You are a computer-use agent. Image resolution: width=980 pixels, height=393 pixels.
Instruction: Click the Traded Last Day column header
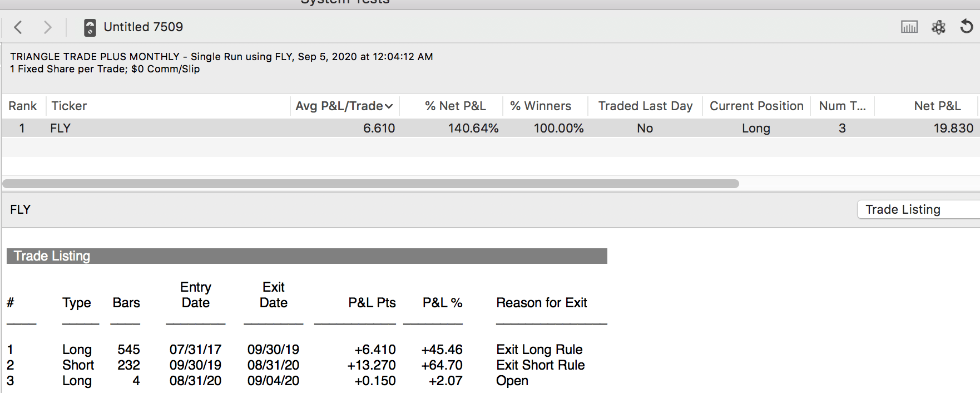pyautogui.click(x=645, y=106)
